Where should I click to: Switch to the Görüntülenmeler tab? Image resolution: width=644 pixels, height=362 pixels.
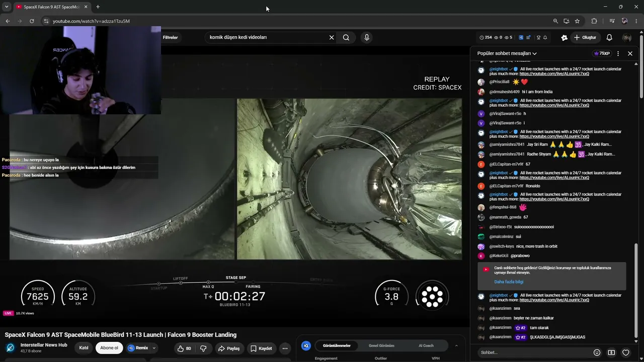pos(337,346)
